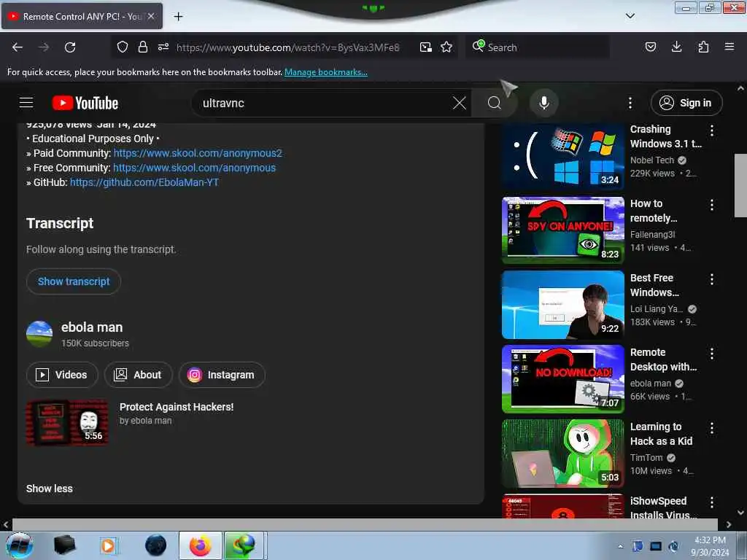Open options menu for Remote Desktop with video
747x560 pixels.
click(x=712, y=354)
